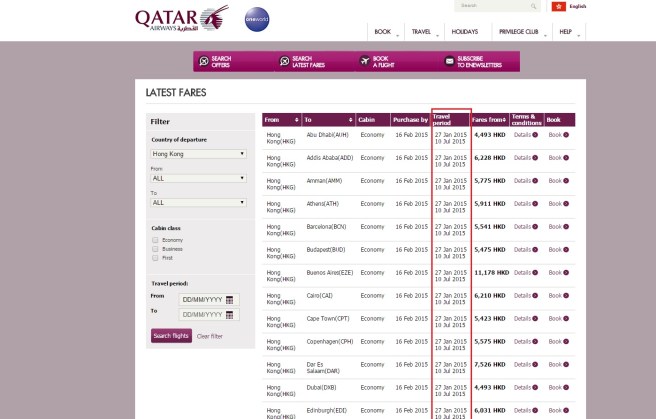Focus the Travel period To date field
This screenshot has width=656, height=419.
[209, 315]
